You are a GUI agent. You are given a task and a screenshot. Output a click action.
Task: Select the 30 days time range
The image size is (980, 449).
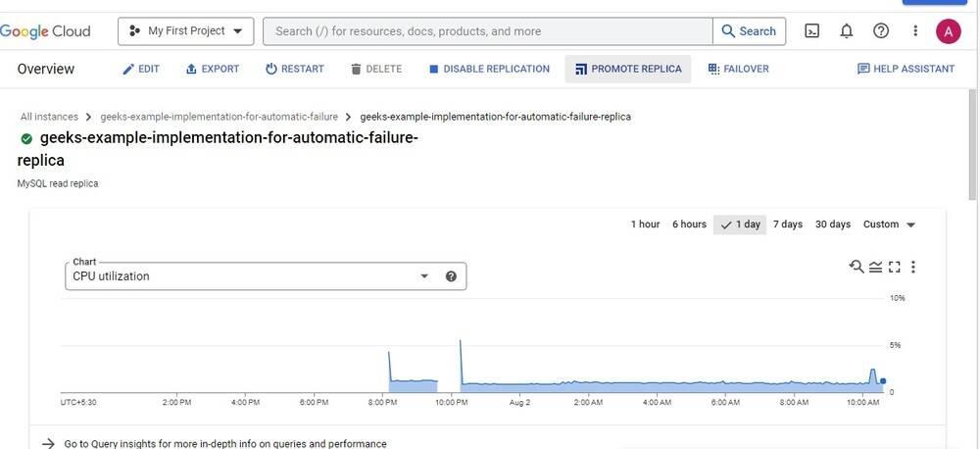pyautogui.click(x=833, y=224)
